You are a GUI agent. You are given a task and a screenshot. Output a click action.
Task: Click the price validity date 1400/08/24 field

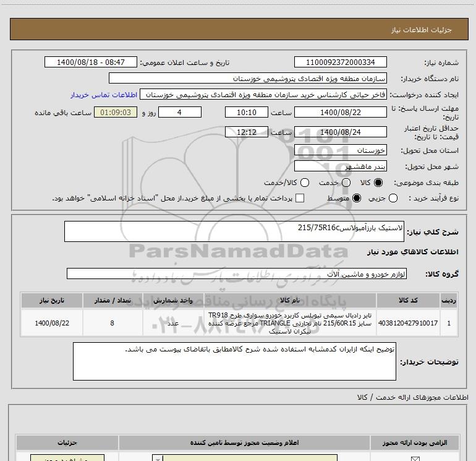tap(340, 132)
